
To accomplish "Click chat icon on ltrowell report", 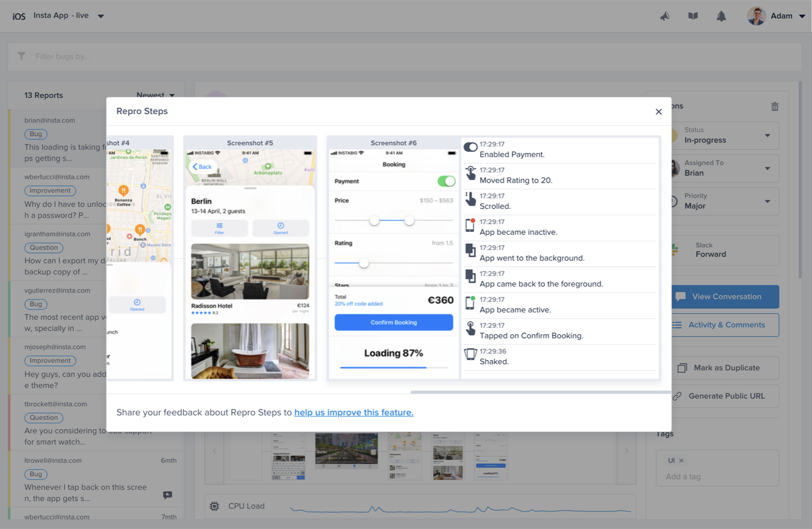I will tap(167, 495).
